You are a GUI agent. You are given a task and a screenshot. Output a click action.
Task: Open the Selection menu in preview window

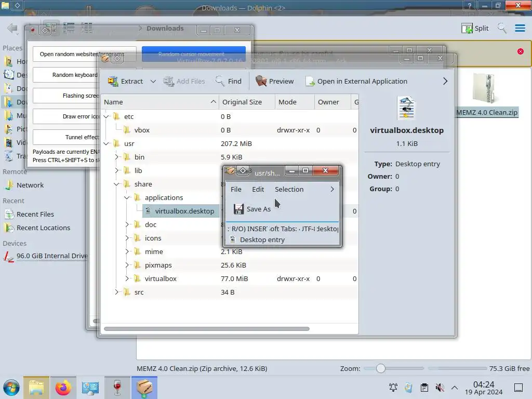pos(289,189)
